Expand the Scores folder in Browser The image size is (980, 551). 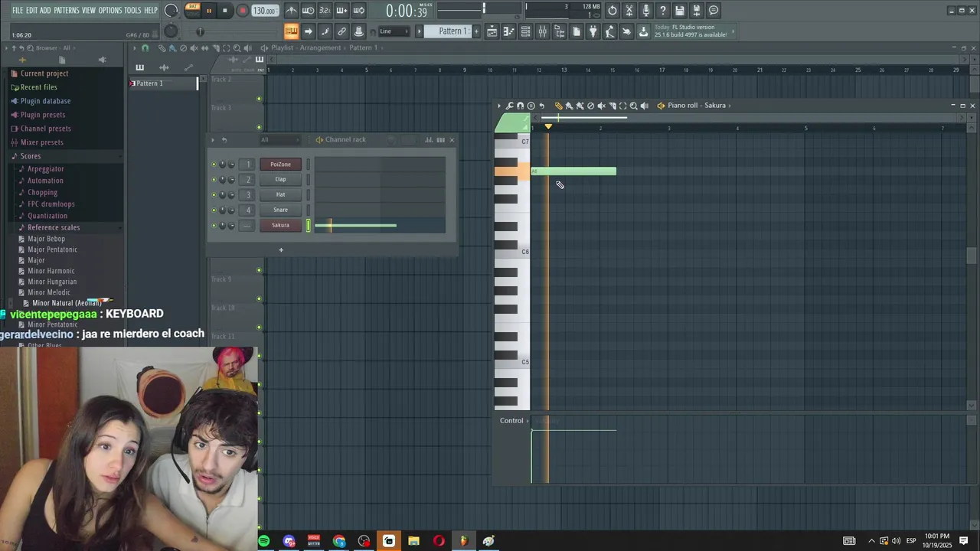coord(31,156)
